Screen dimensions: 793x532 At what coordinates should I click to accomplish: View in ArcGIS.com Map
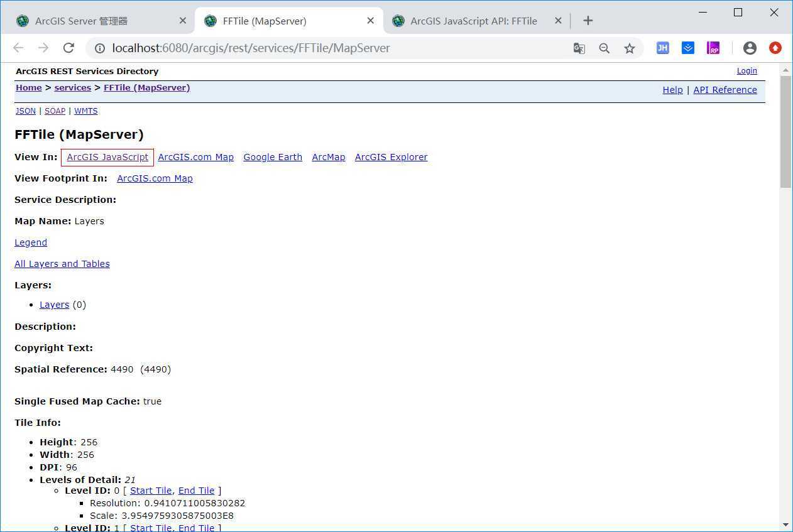(195, 157)
